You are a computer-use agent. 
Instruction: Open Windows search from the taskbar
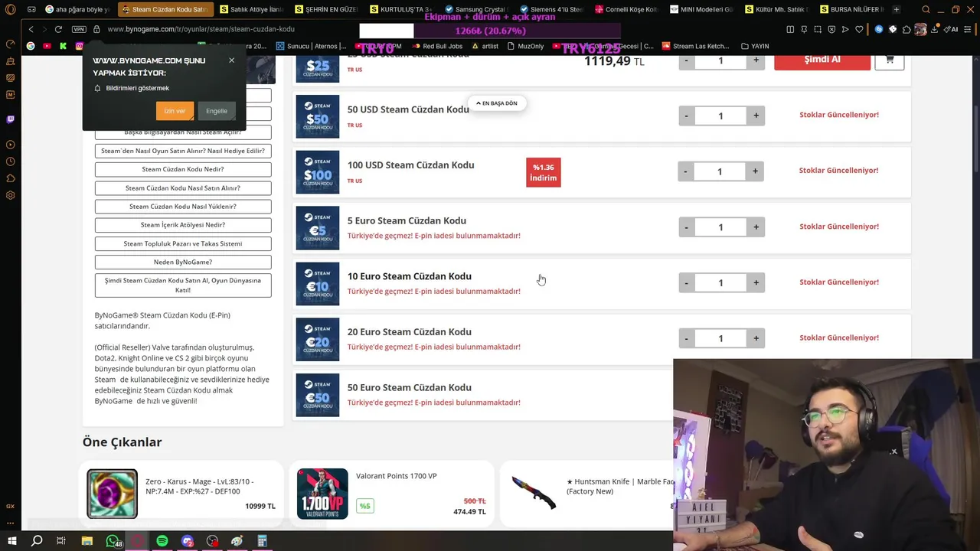37,541
